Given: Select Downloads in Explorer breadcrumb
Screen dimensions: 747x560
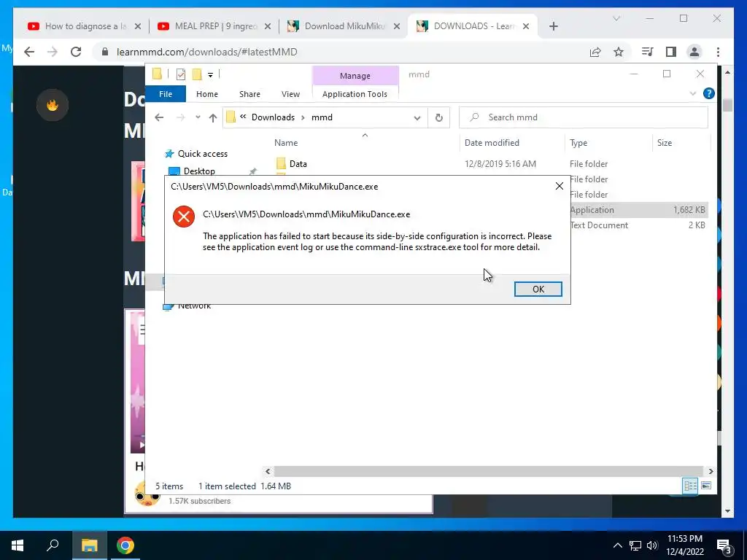Looking at the screenshot, I should pos(273,117).
